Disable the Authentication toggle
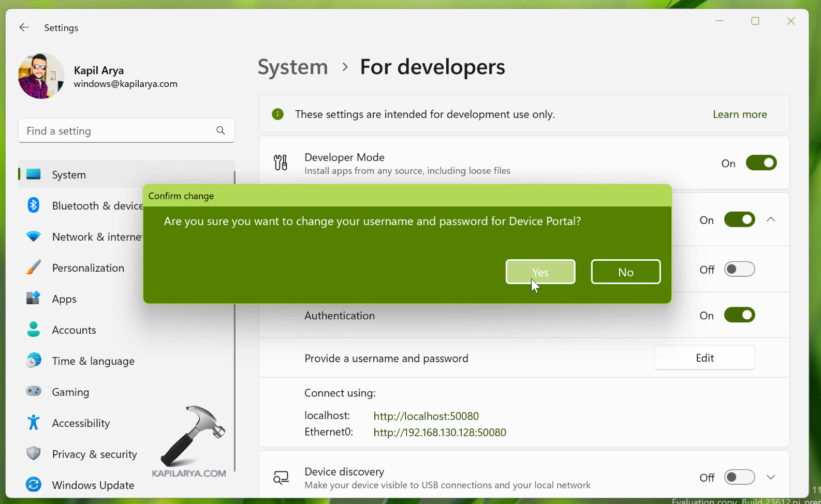 pyautogui.click(x=739, y=315)
